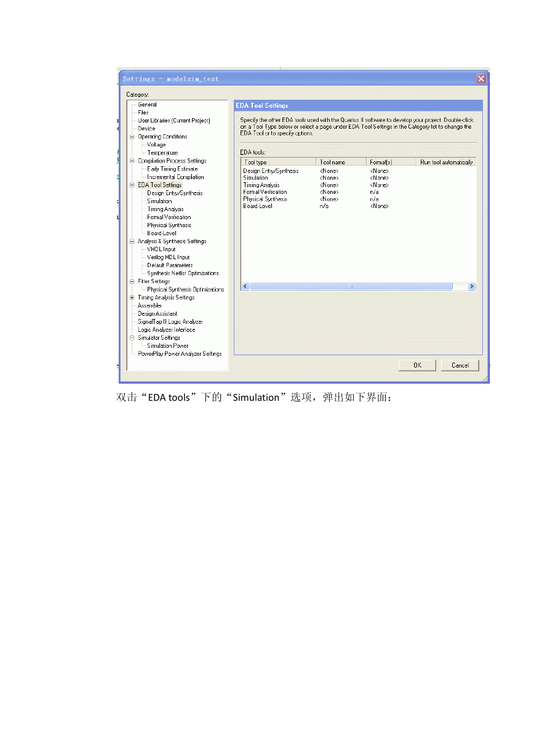Click the Tool name value in Simulation row
Image resolution: width=534 pixels, height=756 pixels.
329,178
